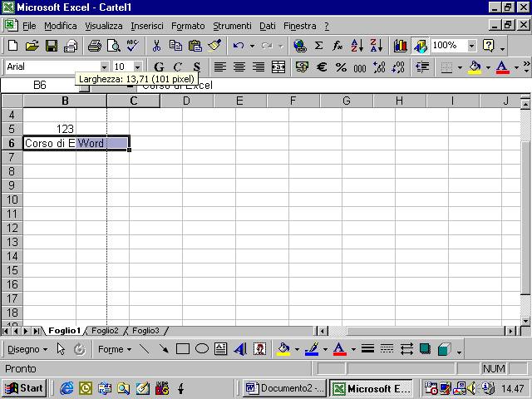Screen dimensions: 532x399
Task: Select column D header
Action: (x=186, y=101)
